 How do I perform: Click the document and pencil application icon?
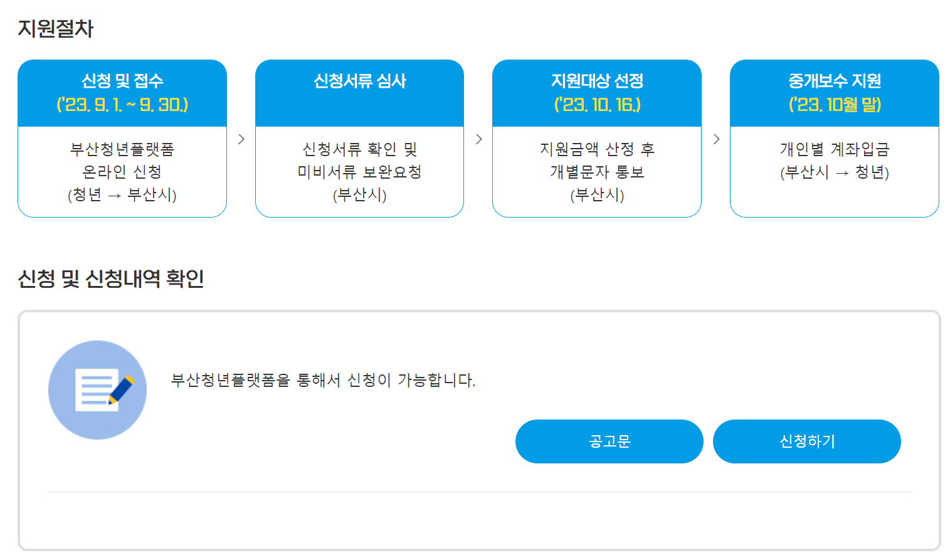97,389
